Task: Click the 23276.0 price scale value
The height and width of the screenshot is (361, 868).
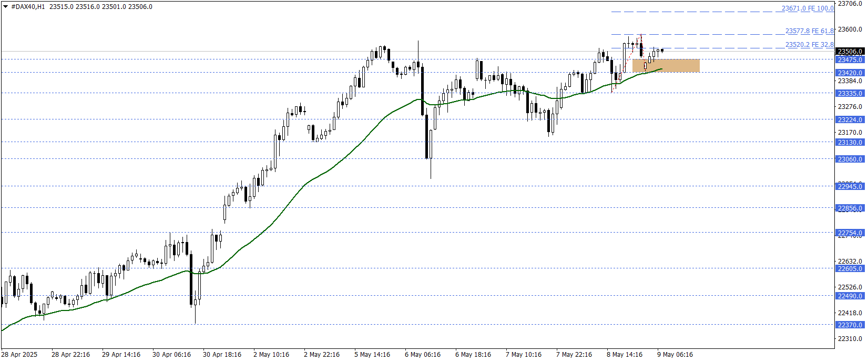Action: (850, 107)
